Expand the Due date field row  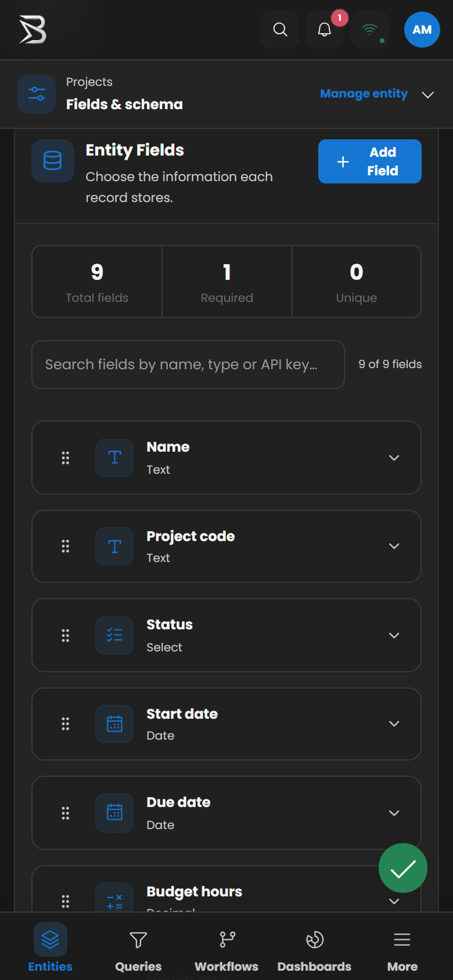394,813
